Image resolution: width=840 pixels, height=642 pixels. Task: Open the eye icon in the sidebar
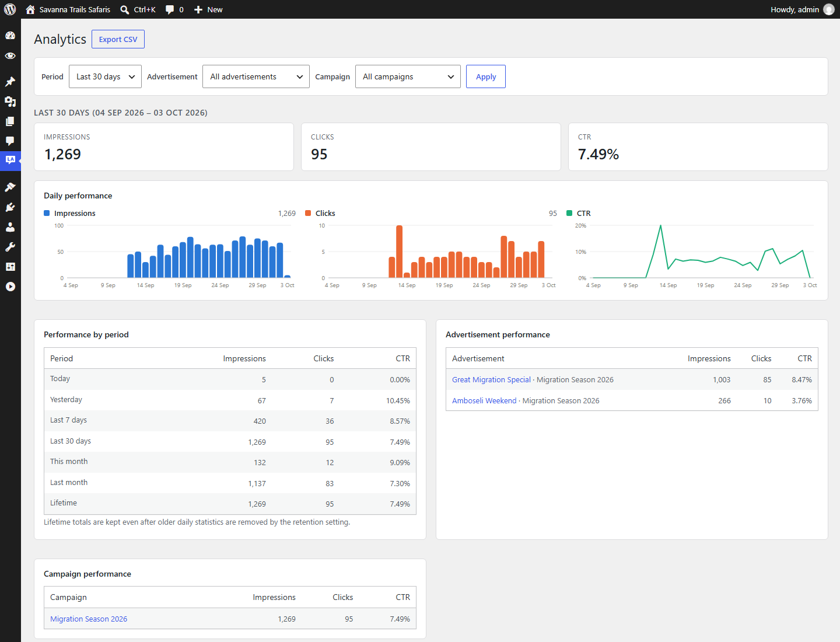tap(10, 56)
